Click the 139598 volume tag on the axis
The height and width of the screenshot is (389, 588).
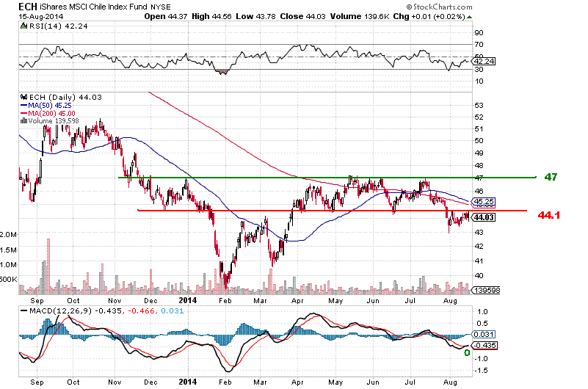487,291
